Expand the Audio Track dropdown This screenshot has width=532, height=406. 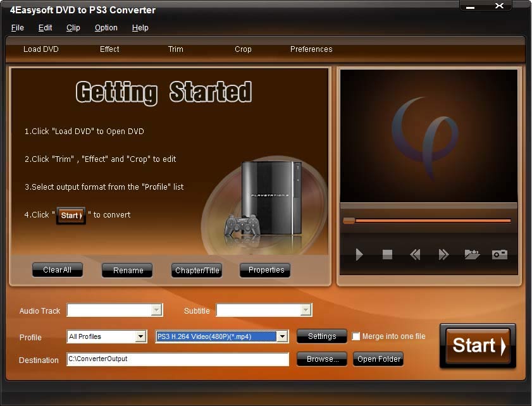[156, 310]
